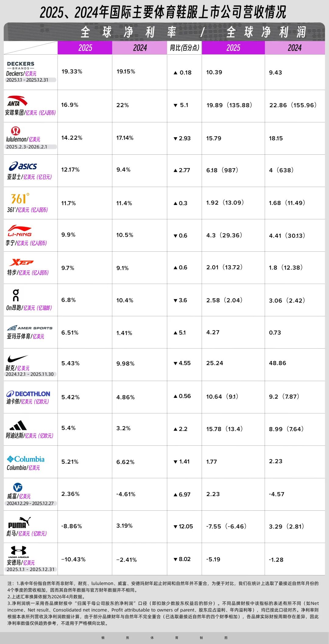Click the infographic title at the top

coord(163,12)
